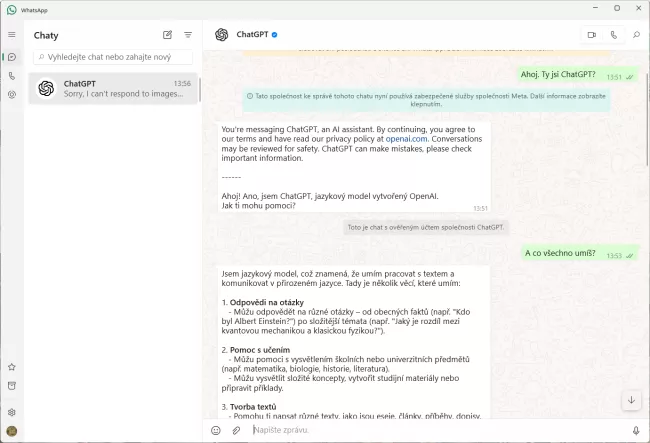Screen dimensions: 650x443
Task: Open the Calls section in sidebar
Action: (12, 76)
